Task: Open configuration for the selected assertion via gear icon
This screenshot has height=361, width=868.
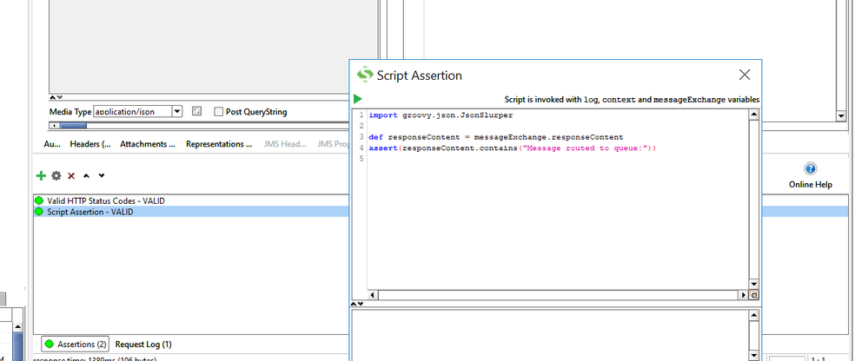Action: (x=56, y=175)
